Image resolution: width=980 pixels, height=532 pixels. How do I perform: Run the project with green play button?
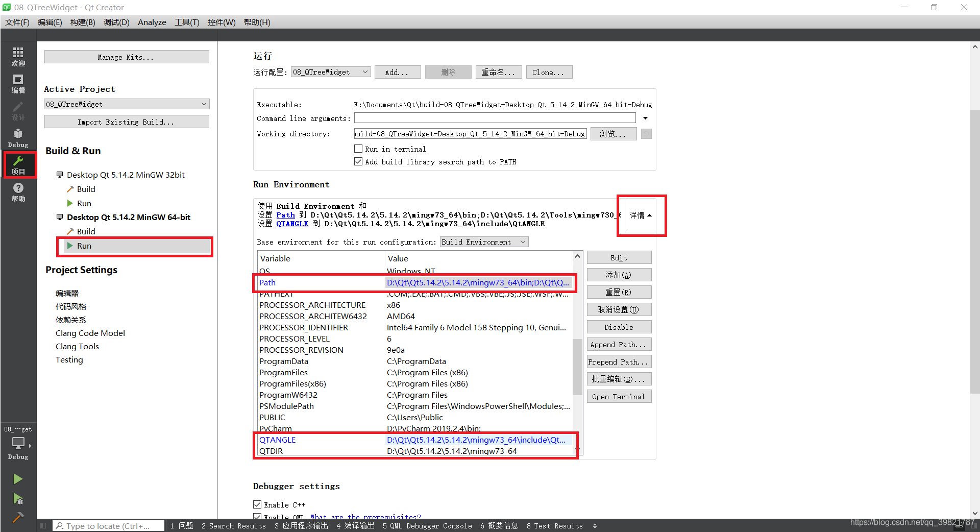(x=18, y=479)
